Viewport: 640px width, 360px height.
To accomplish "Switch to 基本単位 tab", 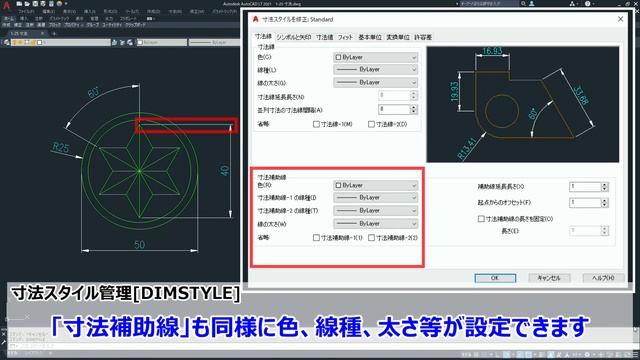I will [x=370, y=37].
